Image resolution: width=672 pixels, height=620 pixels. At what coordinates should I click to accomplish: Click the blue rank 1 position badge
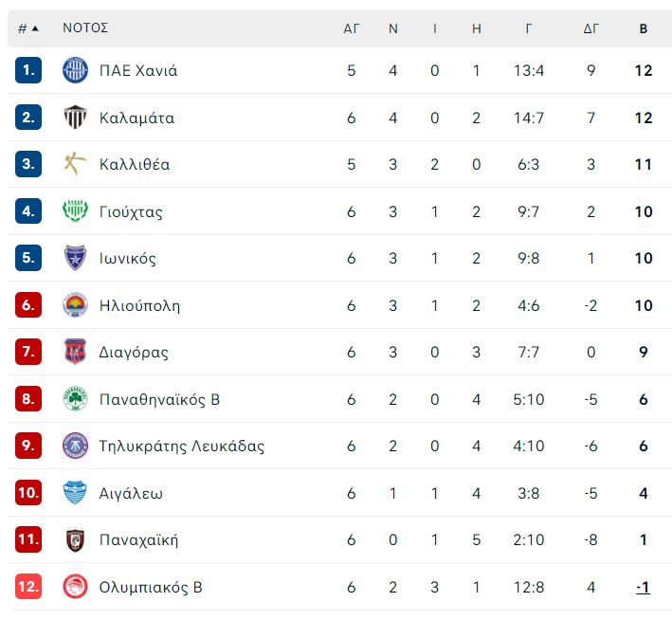pos(28,70)
